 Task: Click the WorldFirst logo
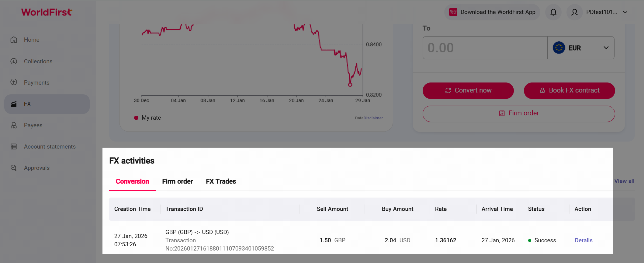[x=47, y=12]
